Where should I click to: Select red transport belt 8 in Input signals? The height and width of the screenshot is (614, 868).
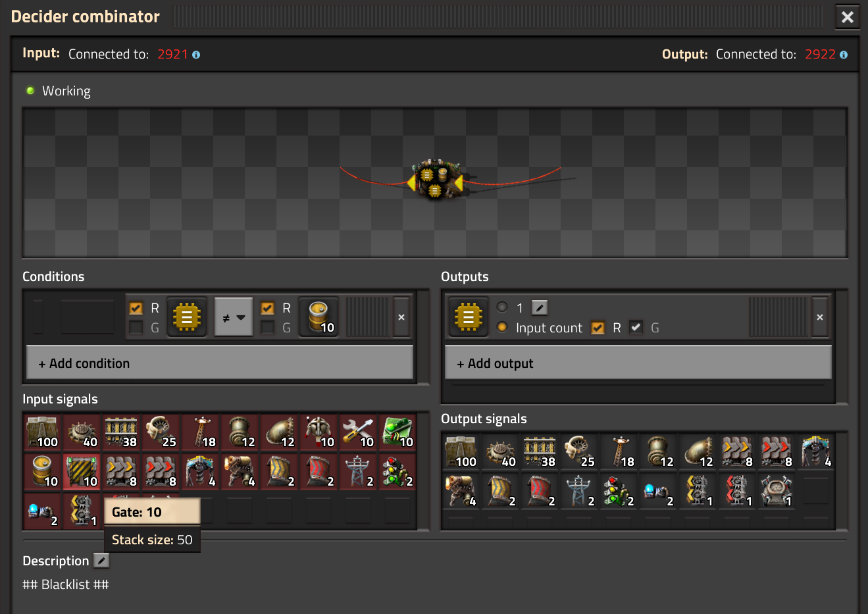point(161,472)
